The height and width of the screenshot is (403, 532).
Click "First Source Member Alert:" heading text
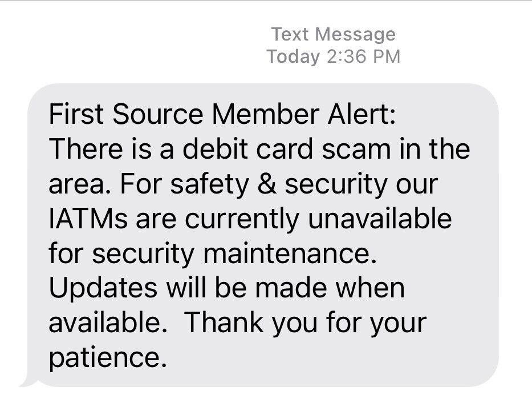click(x=222, y=115)
